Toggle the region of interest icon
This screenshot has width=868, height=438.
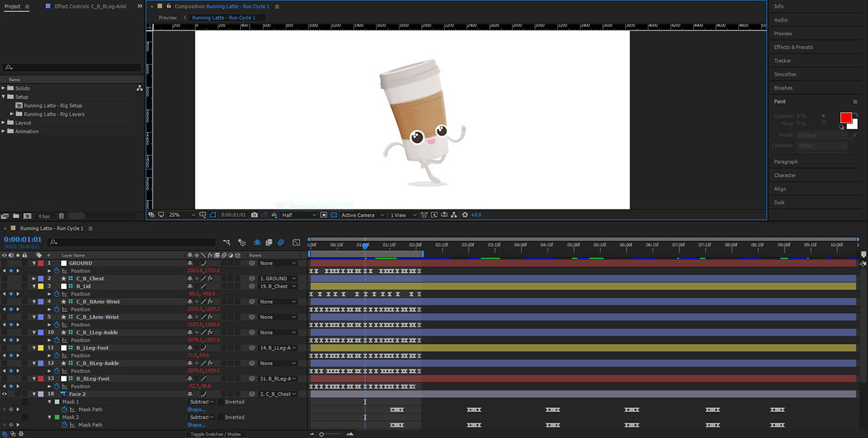pyautogui.click(x=323, y=215)
